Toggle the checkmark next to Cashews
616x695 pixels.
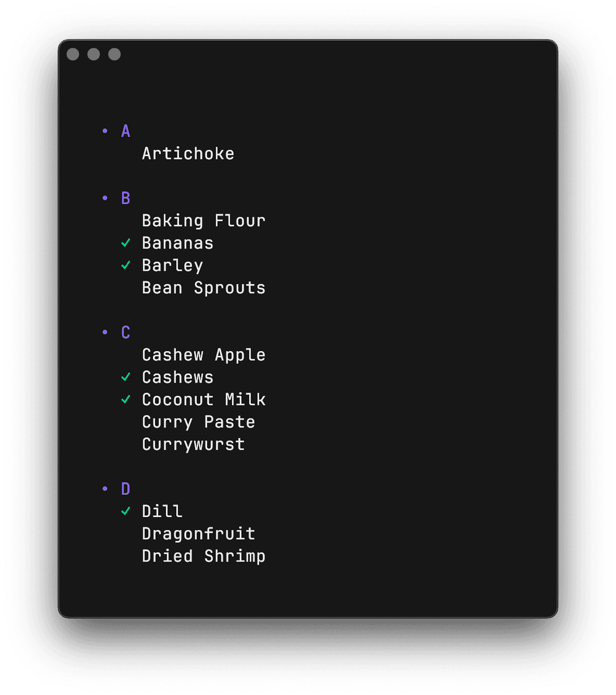(x=126, y=377)
